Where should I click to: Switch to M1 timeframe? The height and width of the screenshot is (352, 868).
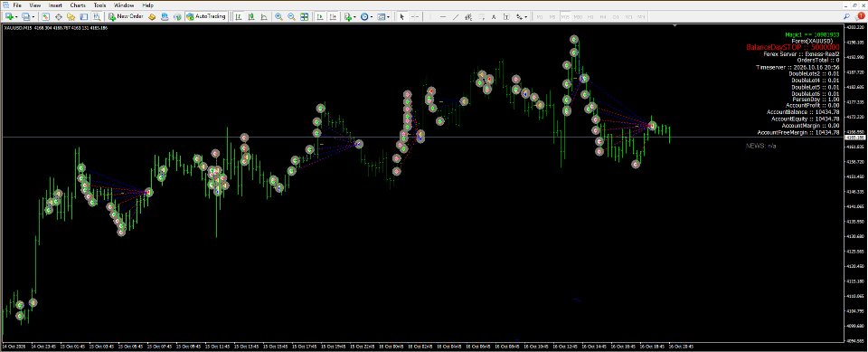click(539, 16)
